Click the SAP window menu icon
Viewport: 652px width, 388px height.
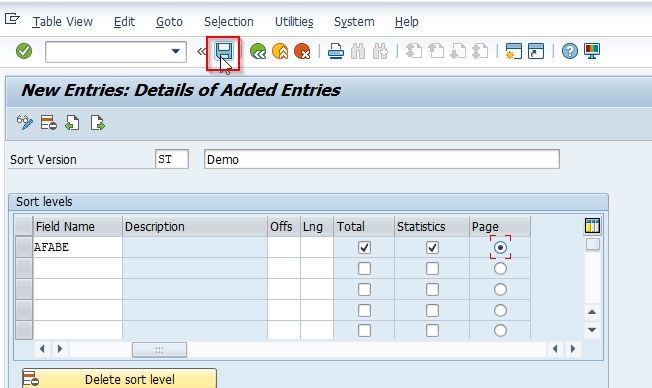[x=12, y=19]
